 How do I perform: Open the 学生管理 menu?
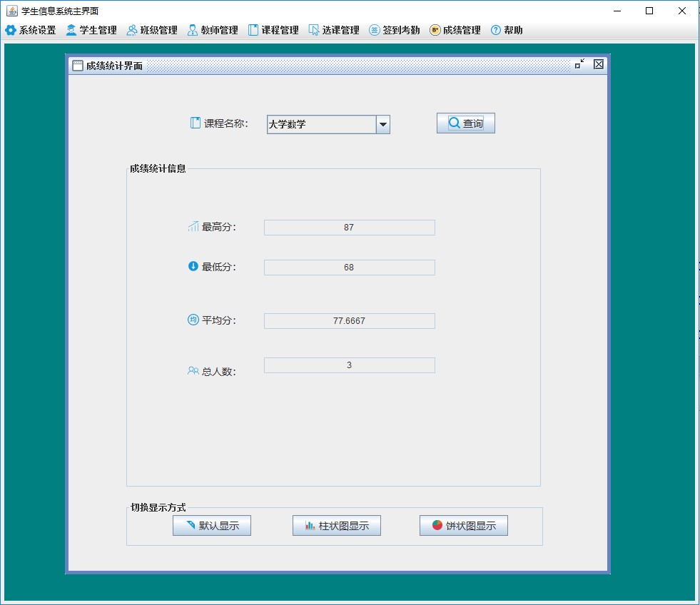[x=91, y=30]
